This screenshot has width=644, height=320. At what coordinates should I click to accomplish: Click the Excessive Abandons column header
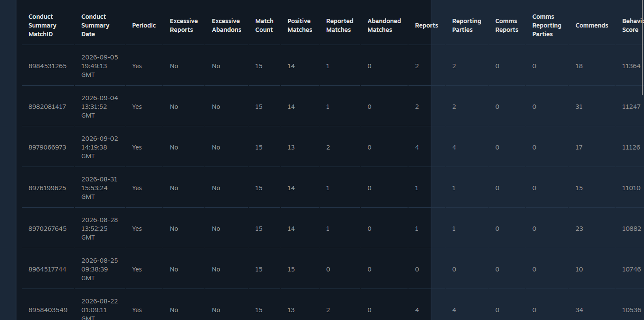[227, 25]
